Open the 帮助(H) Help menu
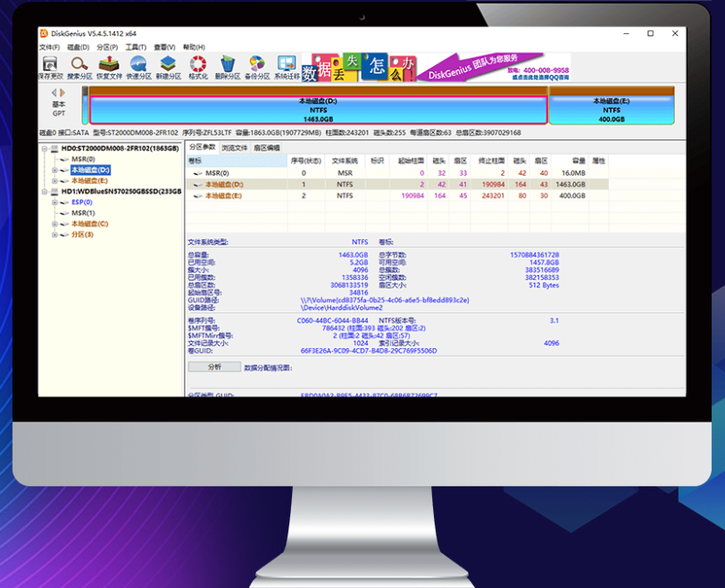 point(194,47)
